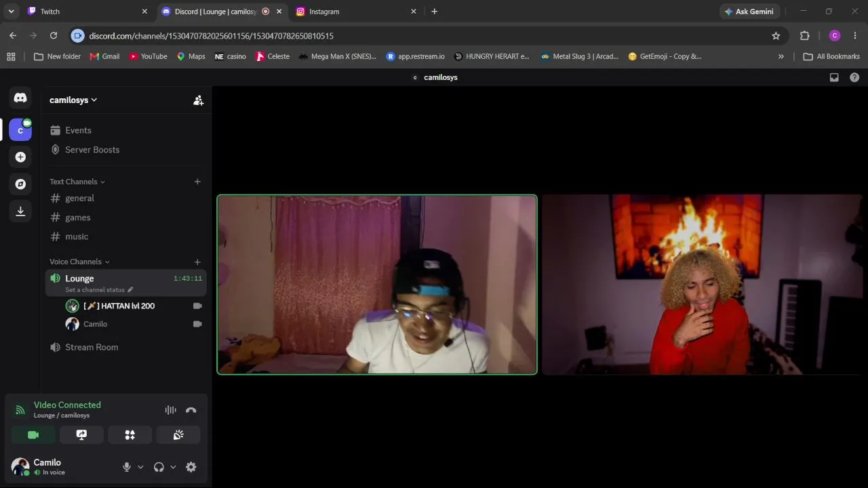Viewport: 868px width, 488px height.
Task: Disconnect from voice call icon
Action: click(191, 410)
